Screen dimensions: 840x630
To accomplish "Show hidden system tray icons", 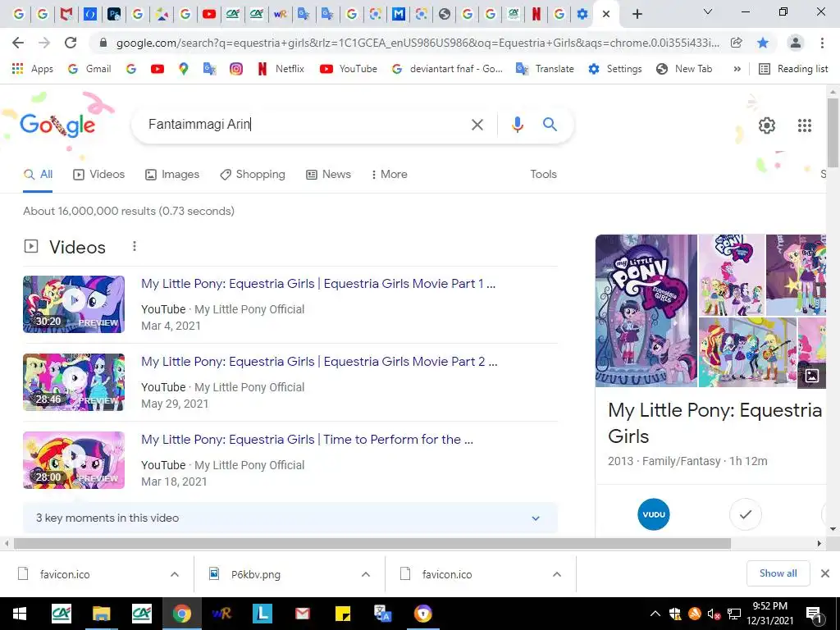I will tap(655, 614).
